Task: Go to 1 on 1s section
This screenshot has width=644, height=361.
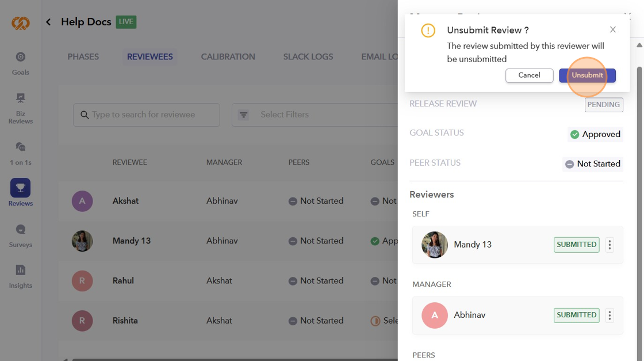Action: (x=21, y=147)
